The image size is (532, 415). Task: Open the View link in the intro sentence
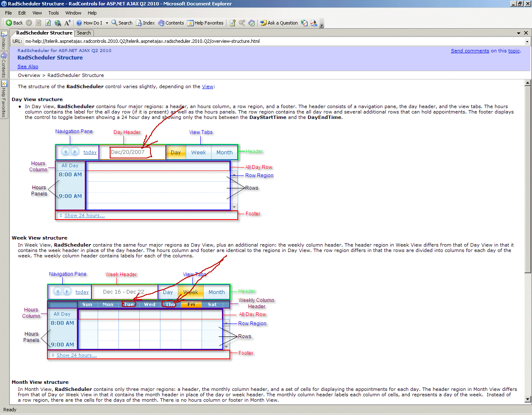click(207, 86)
